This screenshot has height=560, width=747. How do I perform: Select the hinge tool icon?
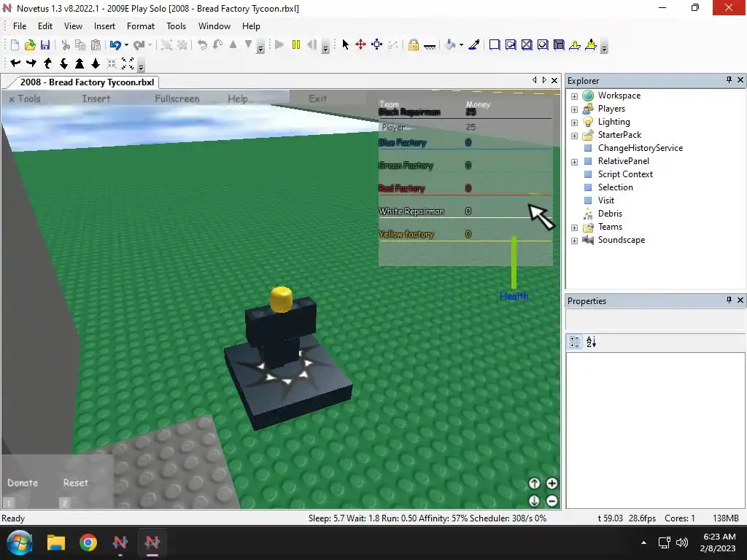575,44
